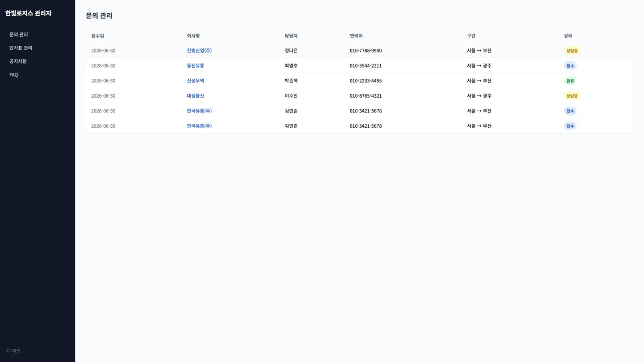Click 상담중 badge in 한빛산업(주) row
This screenshot has width=644, height=362.
tap(572, 51)
